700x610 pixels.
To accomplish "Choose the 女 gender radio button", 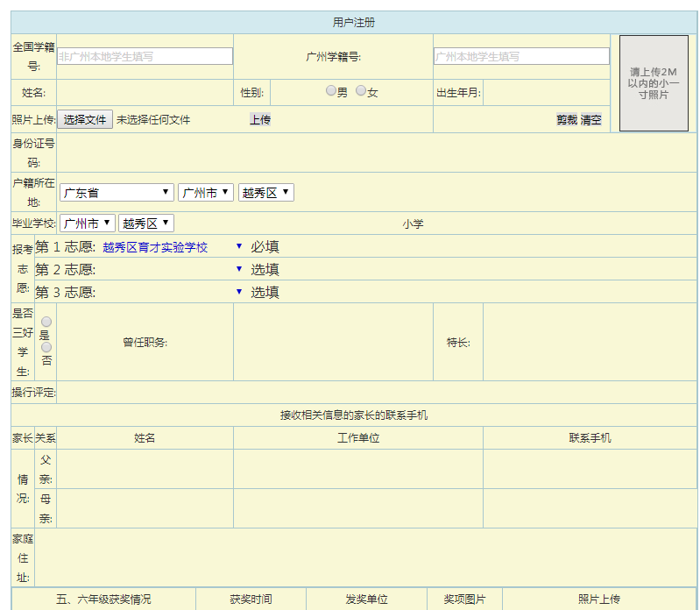I will 361,90.
